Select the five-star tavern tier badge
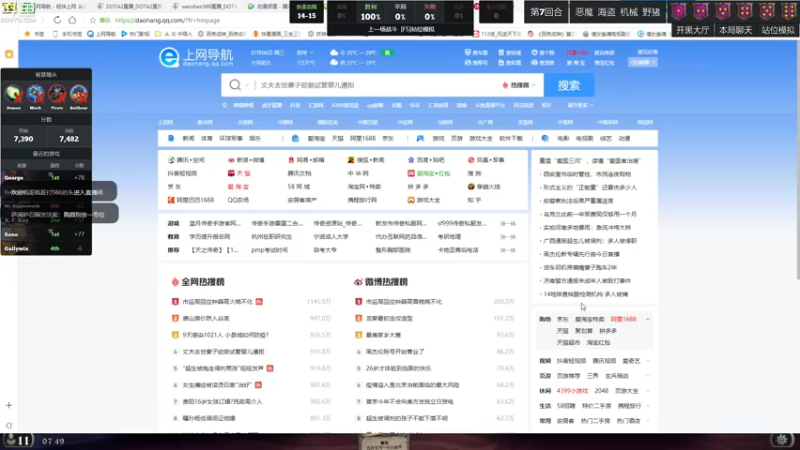 point(766,11)
